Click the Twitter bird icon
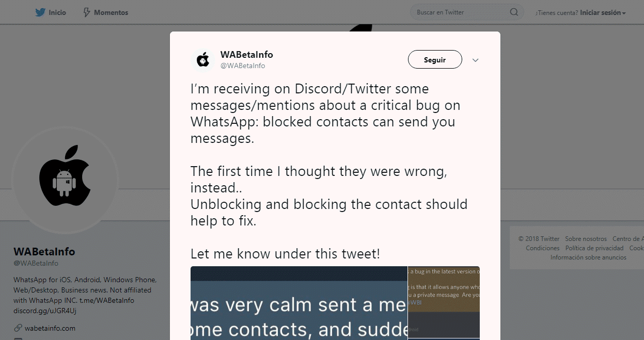 pos(40,12)
